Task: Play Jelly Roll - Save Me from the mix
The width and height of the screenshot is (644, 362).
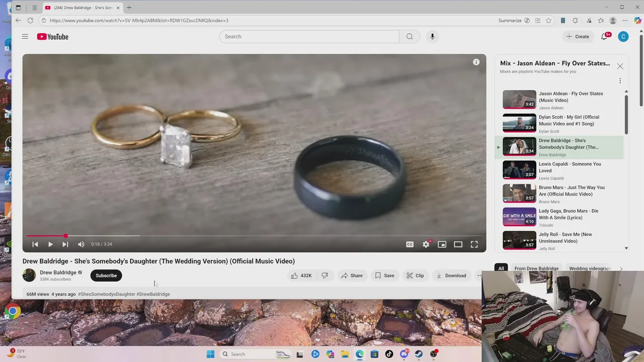Action: [559, 241]
